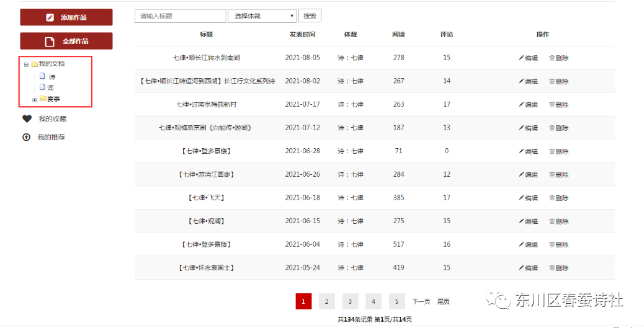Open title 【七律•飞天】

click(x=206, y=198)
